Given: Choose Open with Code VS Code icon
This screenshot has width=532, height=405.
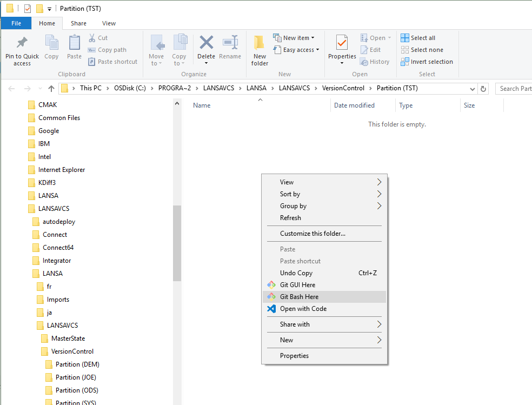Looking at the screenshot, I should pos(271,309).
